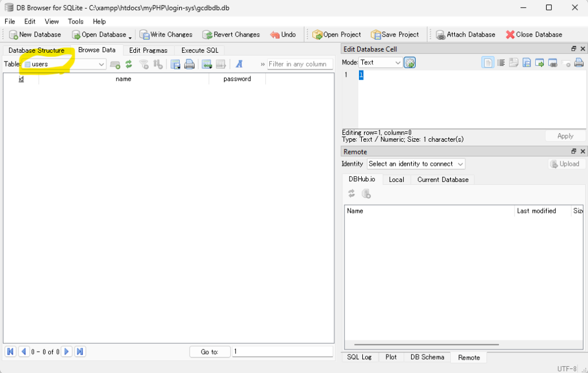Click Write Changes in the toolbar
This screenshot has height=373, width=588.
(165, 34)
